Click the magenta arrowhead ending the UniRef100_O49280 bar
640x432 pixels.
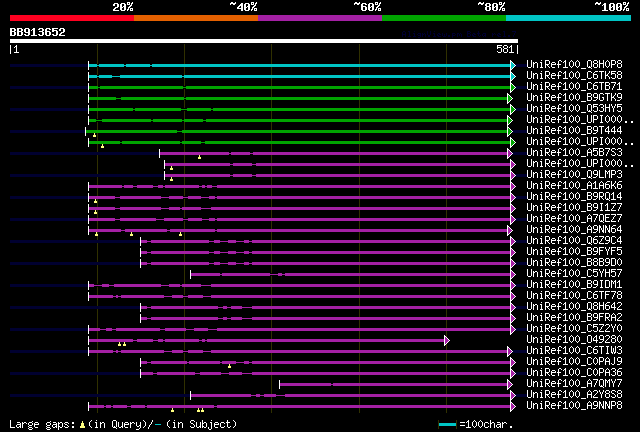(447, 340)
